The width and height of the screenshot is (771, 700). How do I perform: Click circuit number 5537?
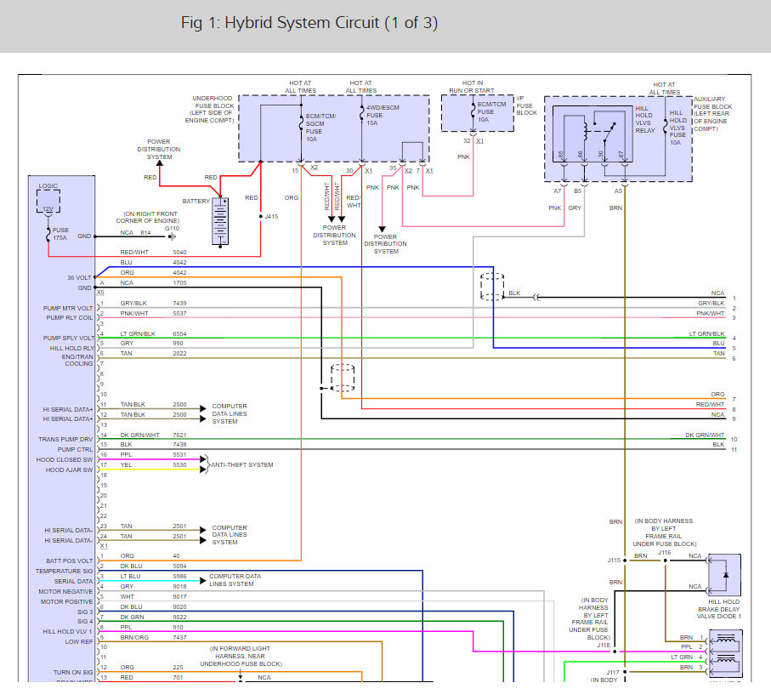[x=179, y=313]
